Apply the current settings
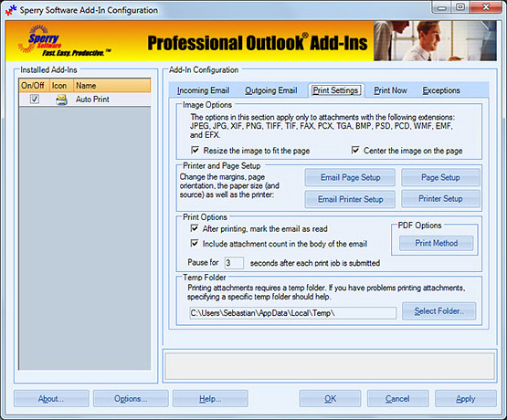The height and width of the screenshot is (420, 507). coord(466,399)
